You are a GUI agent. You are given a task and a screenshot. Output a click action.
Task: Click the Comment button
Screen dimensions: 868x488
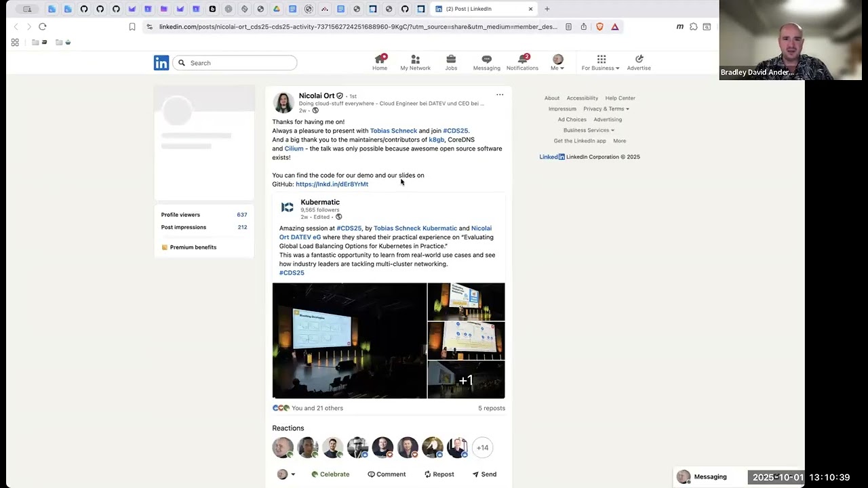tap(387, 474)
